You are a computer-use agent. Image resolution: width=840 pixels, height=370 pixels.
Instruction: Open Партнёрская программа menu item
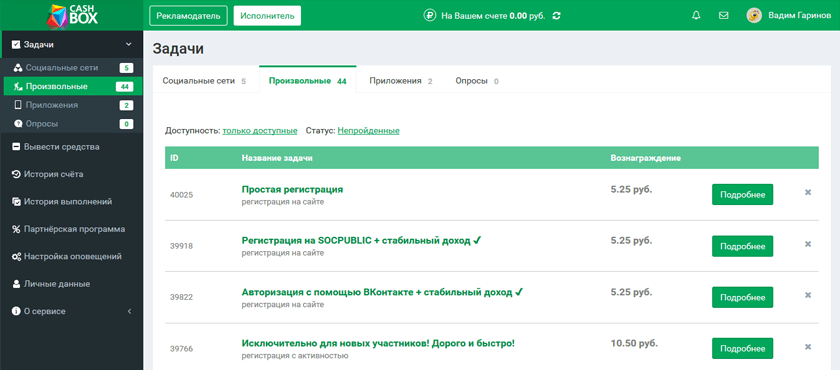71,229
